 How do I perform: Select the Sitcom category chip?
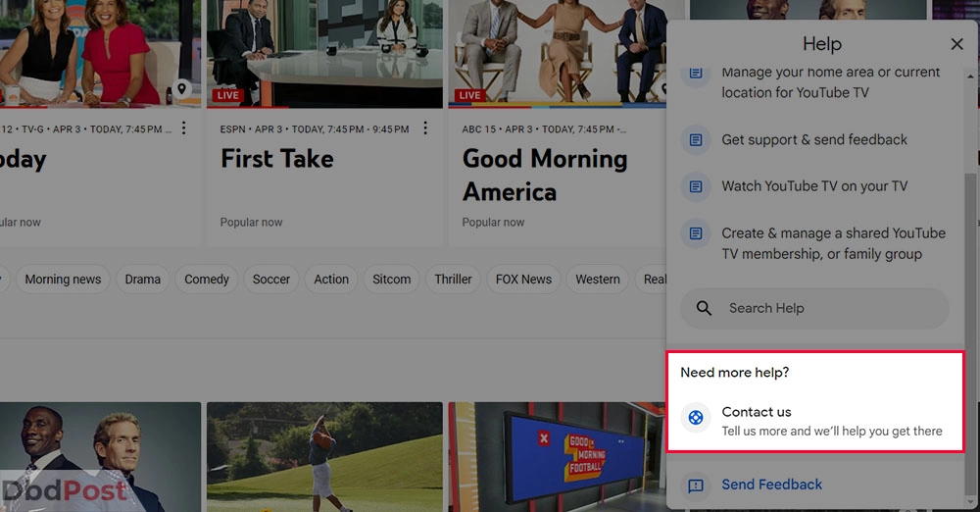(x=392, y=280)
